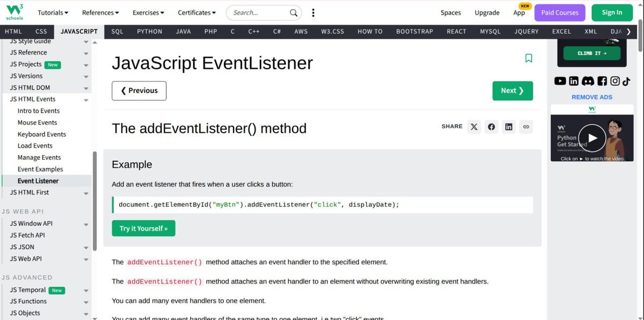Open W3Schools LinkedIn icon in right sidebar
This screenshot has width=644, height=320.
coord(574,81)
